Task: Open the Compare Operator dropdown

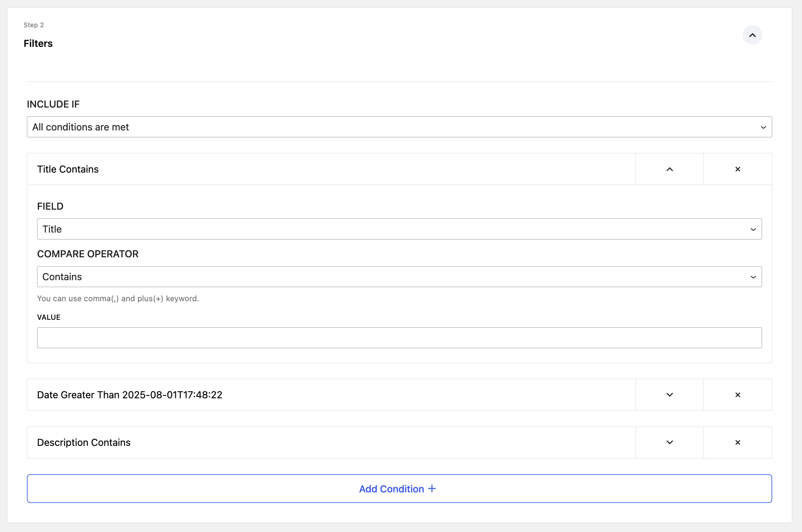Action: [399, 277]
